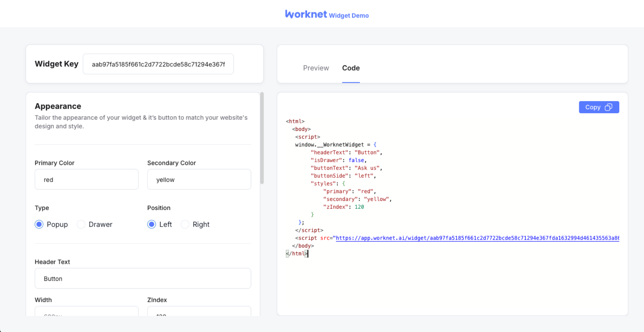Click the Worknet logo
Image resolution: width=644 pixels, height=332 pixels.
tap(306, 14)
